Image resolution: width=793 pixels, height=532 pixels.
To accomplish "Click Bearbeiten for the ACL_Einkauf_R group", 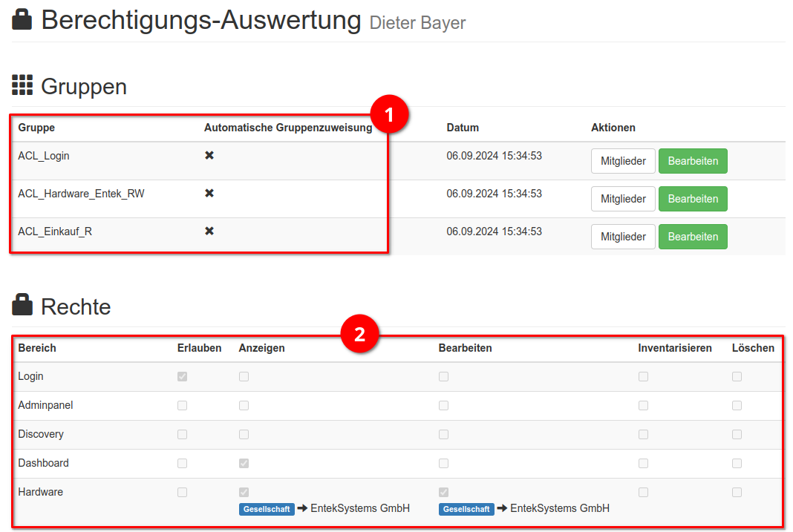I will click(x=693, y=236).
